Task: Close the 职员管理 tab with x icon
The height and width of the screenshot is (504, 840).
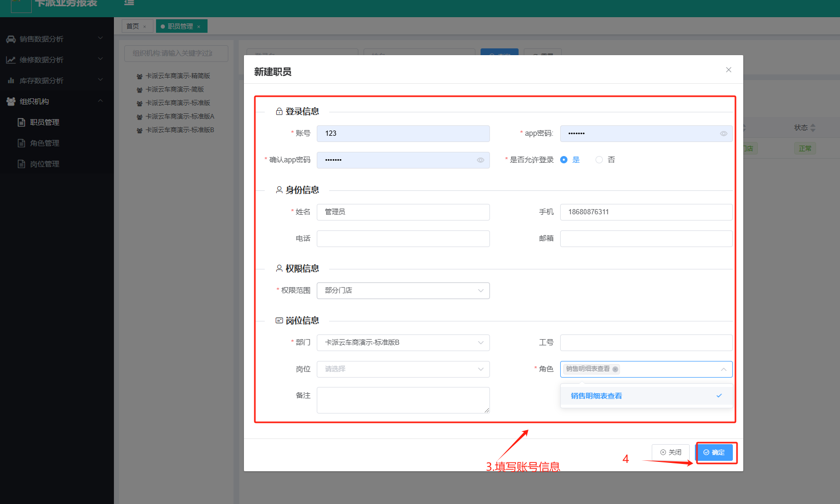Action: point(199,27)
